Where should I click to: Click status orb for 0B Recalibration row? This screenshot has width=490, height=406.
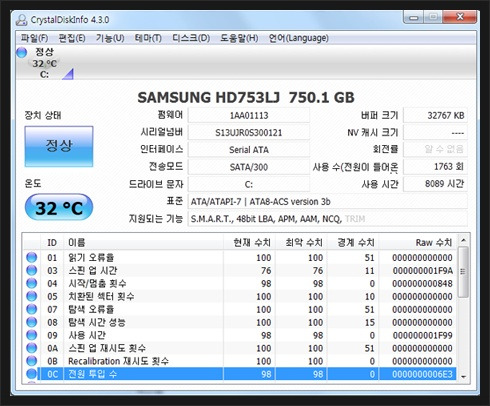(32, 361)
